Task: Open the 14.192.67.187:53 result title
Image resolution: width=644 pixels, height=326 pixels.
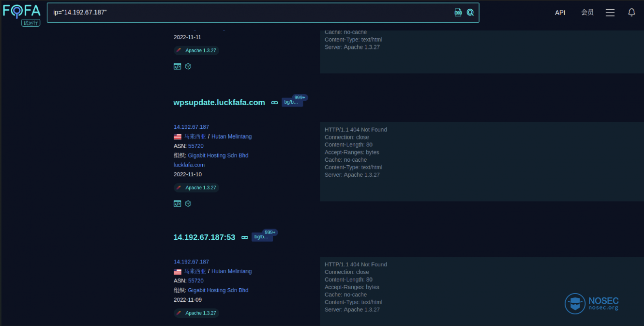Action: (x=204, y=237)
